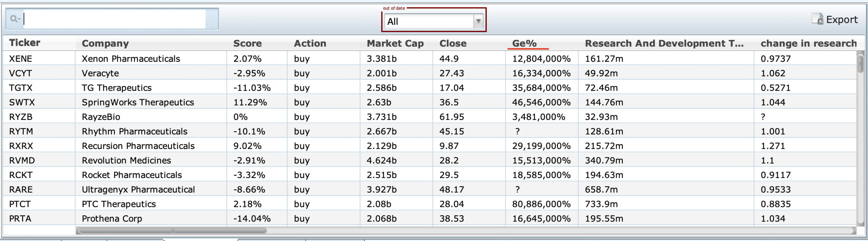The width and height of the screenshot is (868, 241).
Task: Select the All combo box field
Action: 429,21
